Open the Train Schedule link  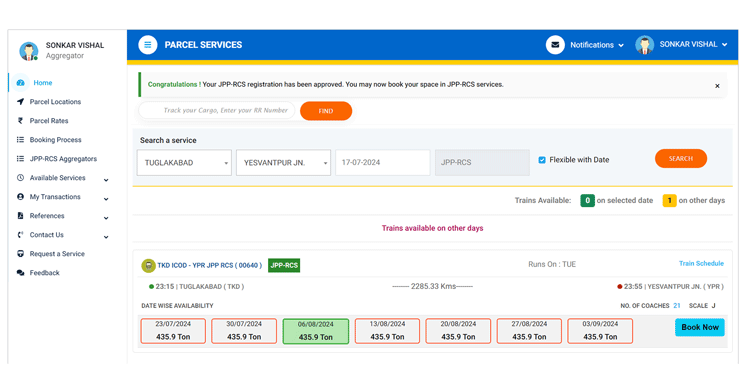701,263
